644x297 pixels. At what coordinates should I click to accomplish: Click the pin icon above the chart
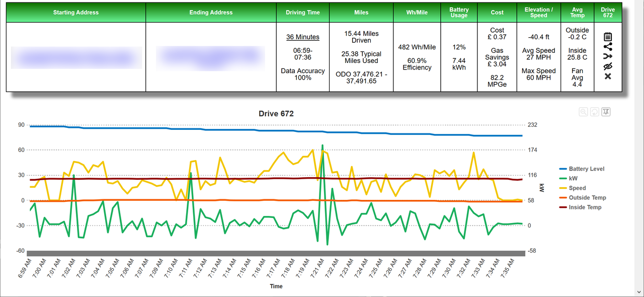(606, 112)
